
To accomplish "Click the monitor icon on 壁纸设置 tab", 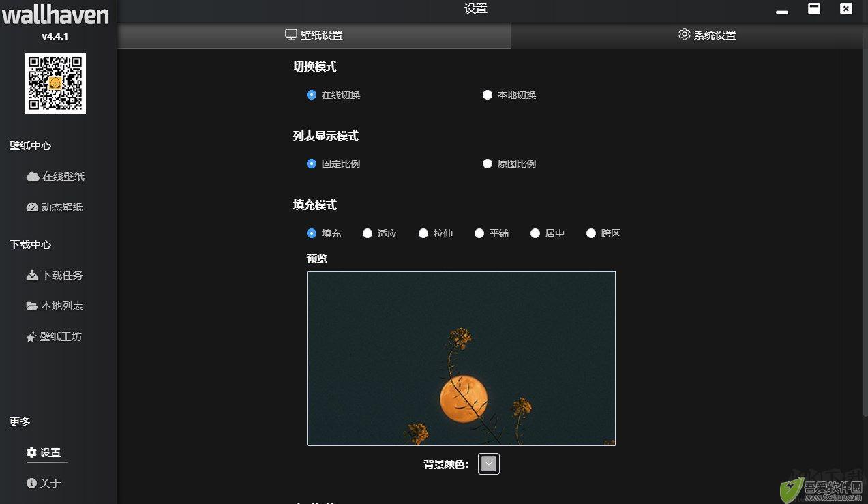I will click(291, 35).
